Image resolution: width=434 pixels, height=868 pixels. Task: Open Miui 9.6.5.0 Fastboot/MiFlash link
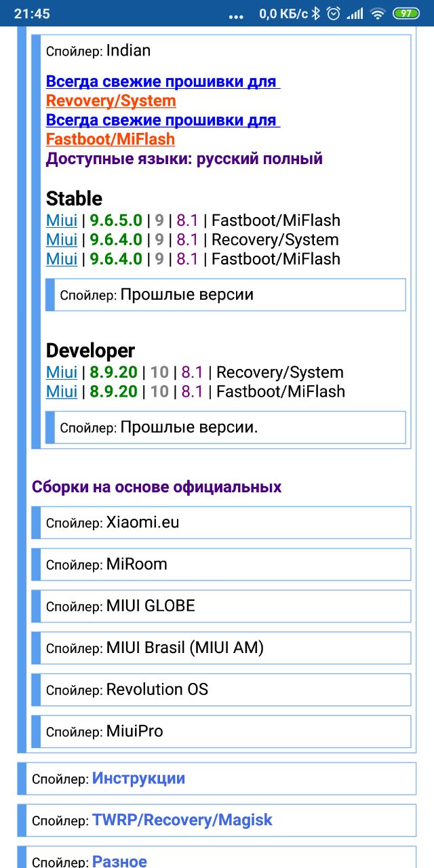point(62,220)
